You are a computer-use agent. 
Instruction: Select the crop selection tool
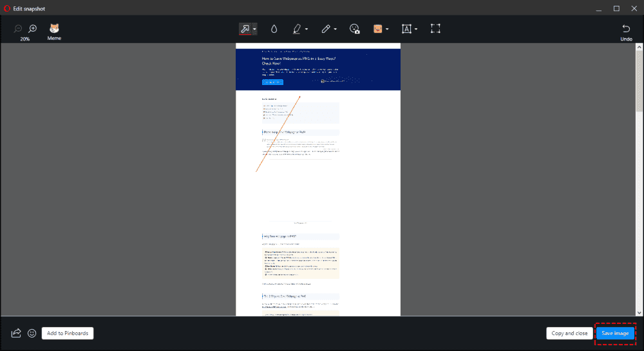(435, 28)
